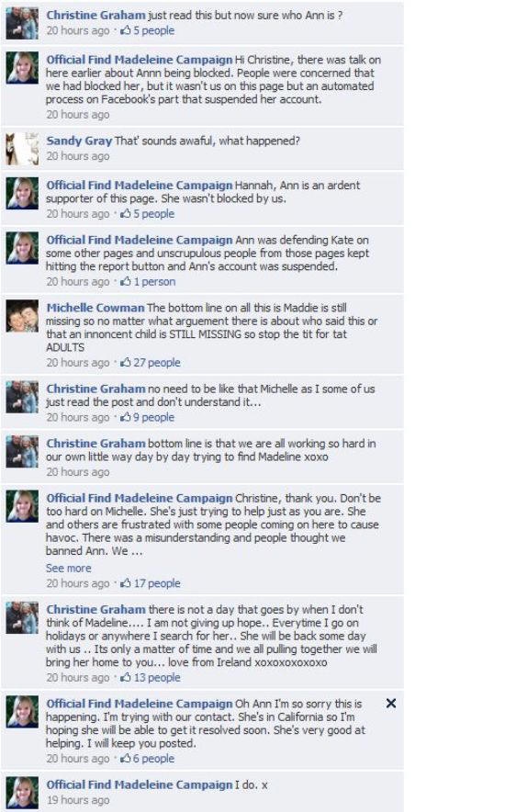Screen dimensions: 505x812
Task: Show the 17 people who liked the comment
Action: 157,583
